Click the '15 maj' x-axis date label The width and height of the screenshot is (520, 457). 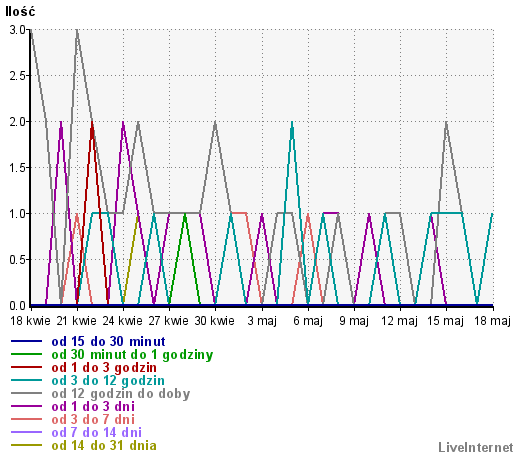(446, 321)
